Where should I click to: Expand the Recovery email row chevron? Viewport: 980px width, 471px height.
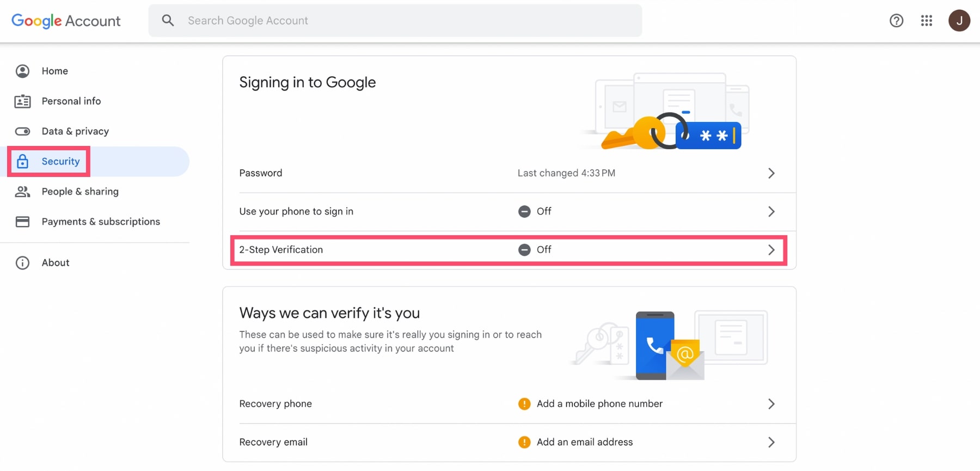771,442
